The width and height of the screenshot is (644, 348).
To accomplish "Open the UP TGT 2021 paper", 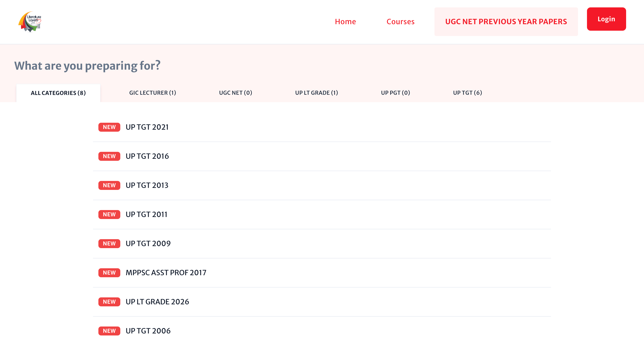I will [147, 127].
